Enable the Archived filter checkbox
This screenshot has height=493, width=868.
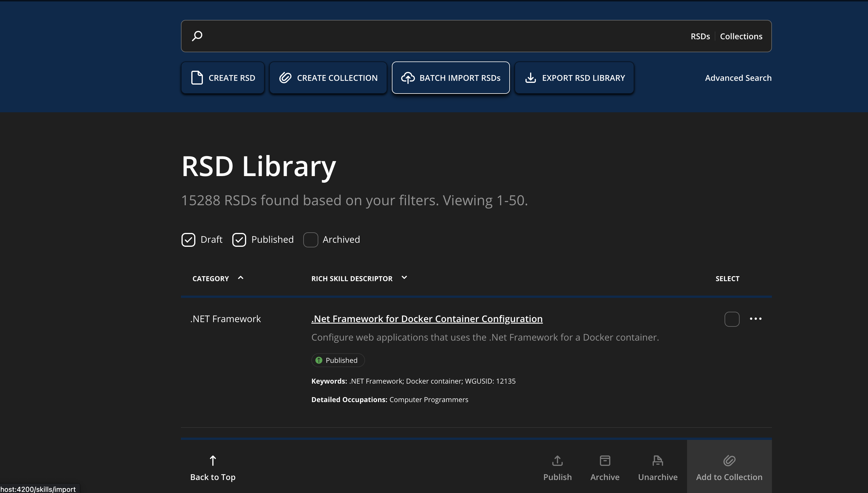coord(310,240)
